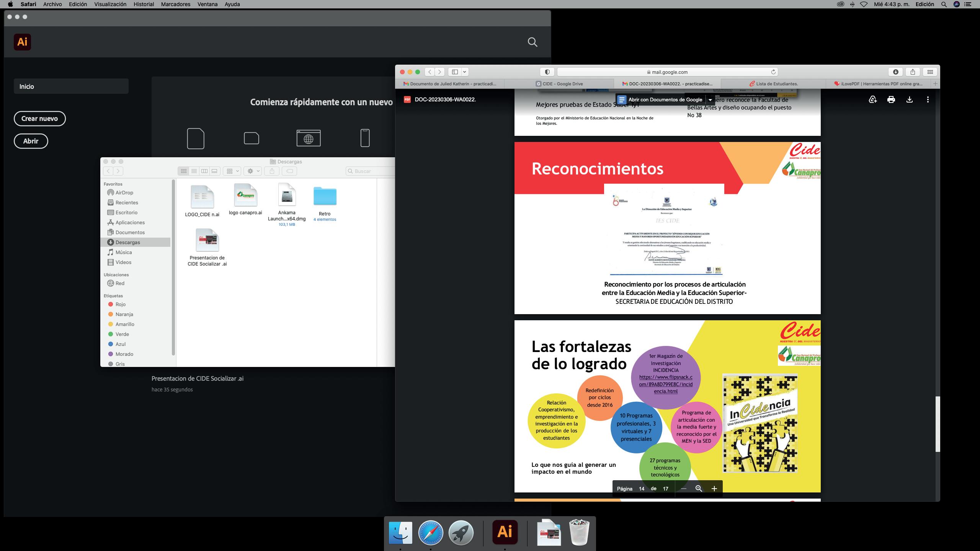Click the PDF vertical scrollbar thumb
Viewport: 980px width, 551px height.
(938, 424)
